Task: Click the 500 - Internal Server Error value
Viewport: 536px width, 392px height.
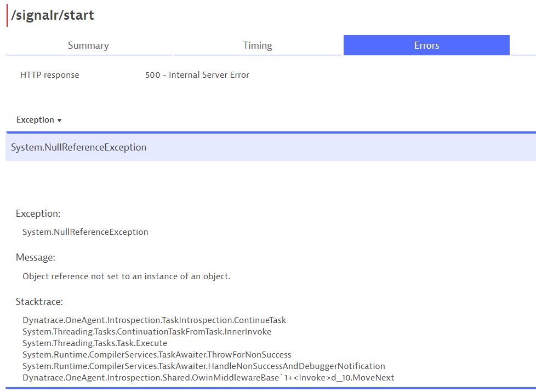Action: pyautogui.click(x=197, y=75)
